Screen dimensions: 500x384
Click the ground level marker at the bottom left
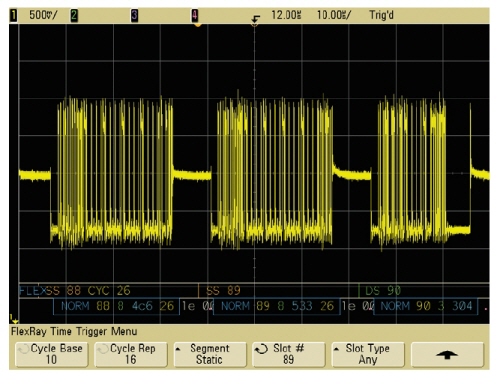pyautogui.click(x=14, y=319)
